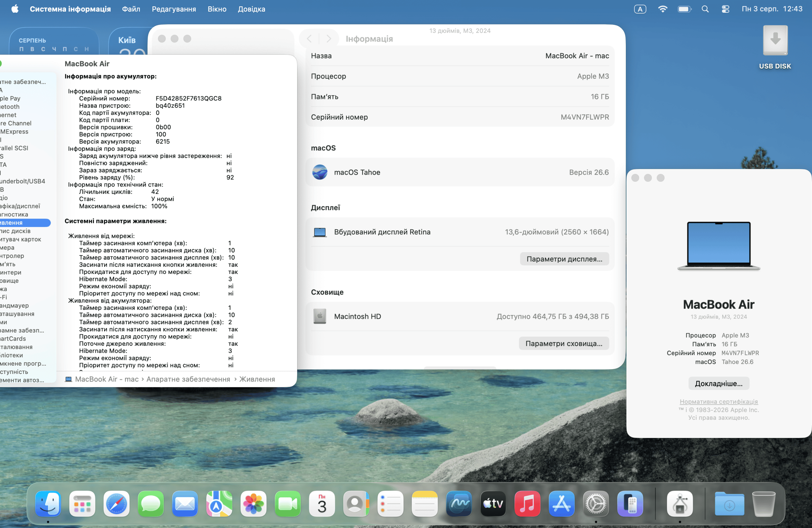Open the Trash in the Dock
This screenshot has height=528, width=812.
[x=764, y=504]
